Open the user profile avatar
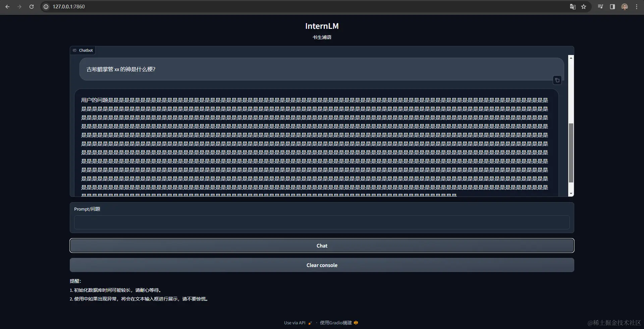 [625, 7]
